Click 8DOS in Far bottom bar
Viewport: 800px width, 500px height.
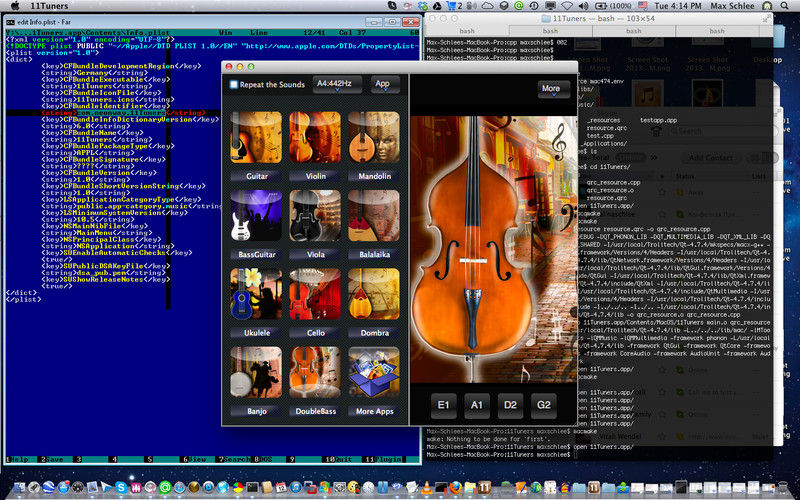[x=264, y=459]
